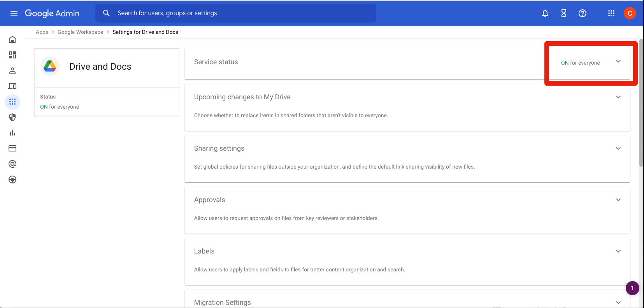
Task: Open Users section in sidebar
Action: 12,70
